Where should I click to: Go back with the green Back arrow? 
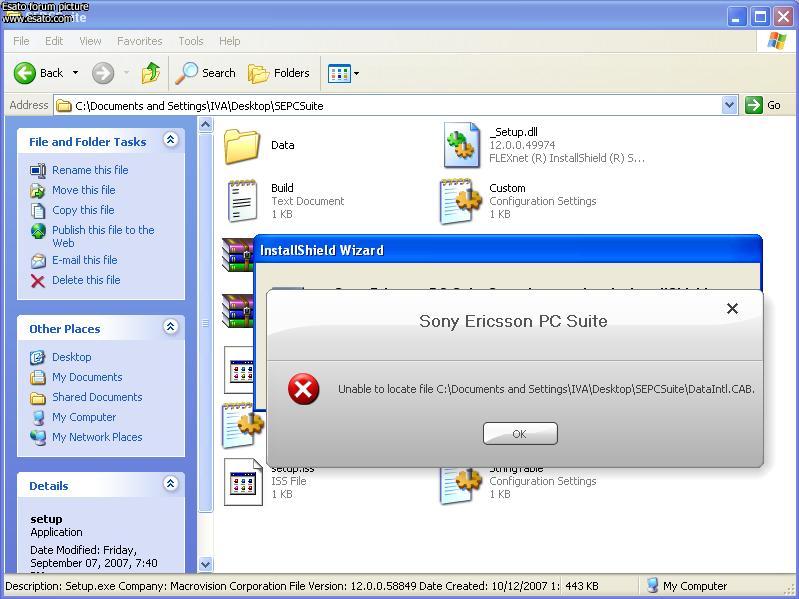click(39, 73)
